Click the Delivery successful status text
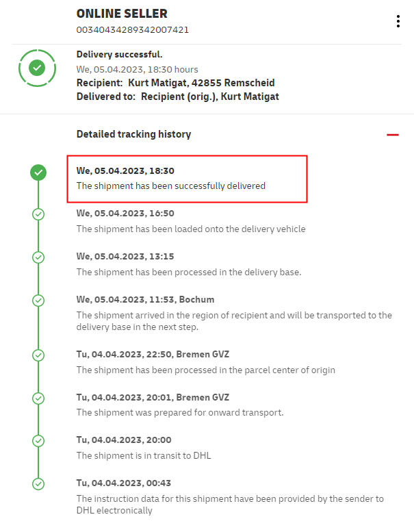This screenshot has height=532, width=414. tap(119, 54)
